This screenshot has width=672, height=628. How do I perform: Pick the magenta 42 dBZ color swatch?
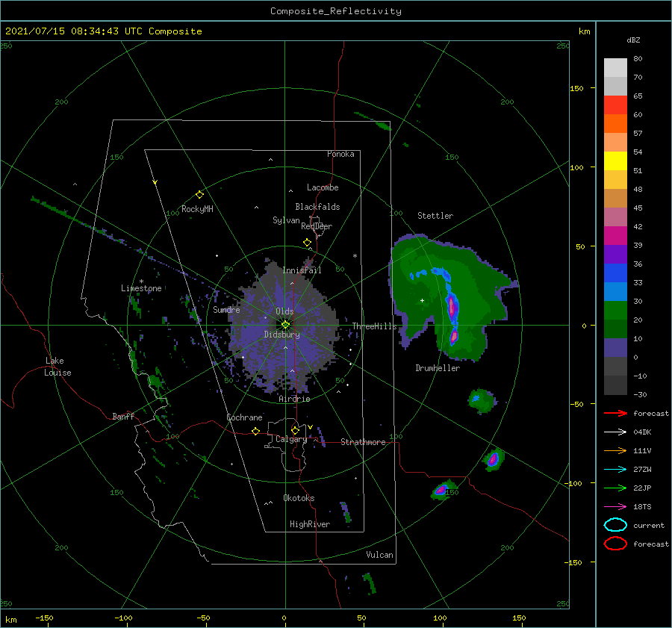tap(615, 235)
